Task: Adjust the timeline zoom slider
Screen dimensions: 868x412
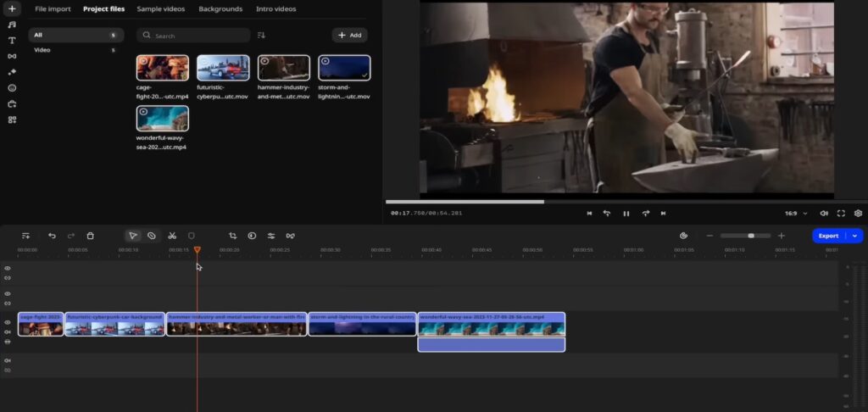Action: pyautogui.click(x=750, y=236)
